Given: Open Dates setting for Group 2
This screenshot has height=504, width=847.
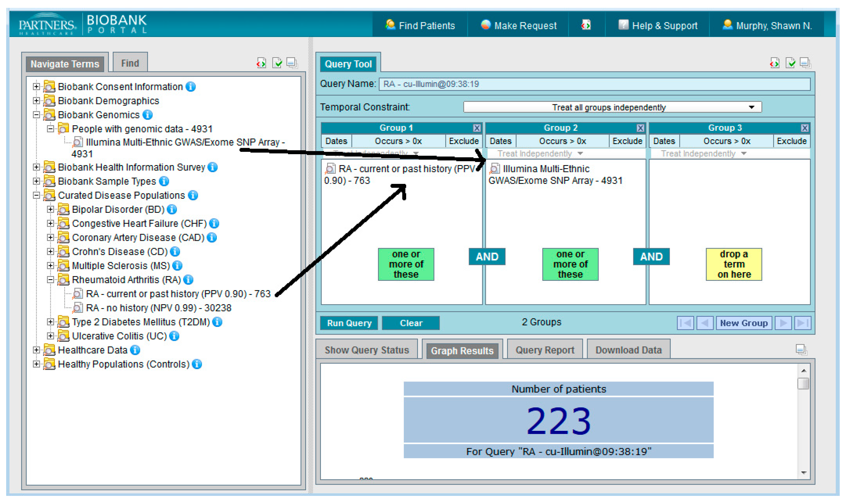Looking at the screenshot, I should [x=500, y=141].
